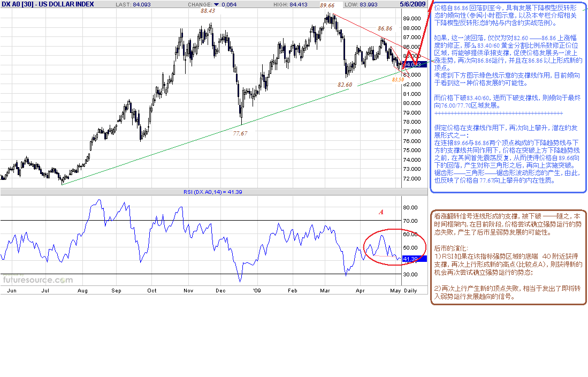Click the brown-bordered RSI commentary text box

pyautogui.click(x=508, y=257)
